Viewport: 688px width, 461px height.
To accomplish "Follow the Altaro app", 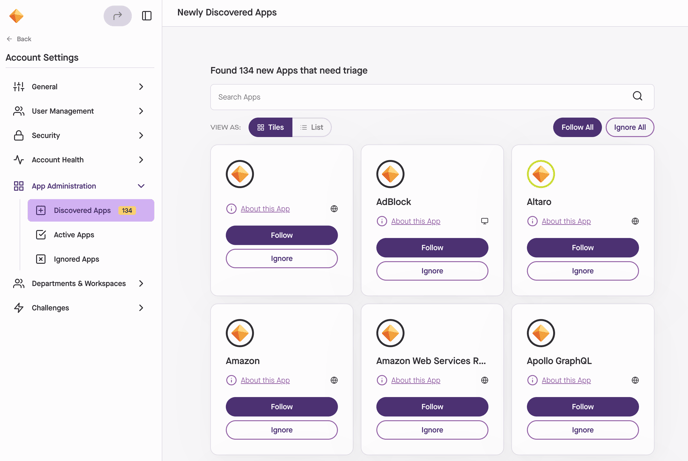I will point(583,247).
